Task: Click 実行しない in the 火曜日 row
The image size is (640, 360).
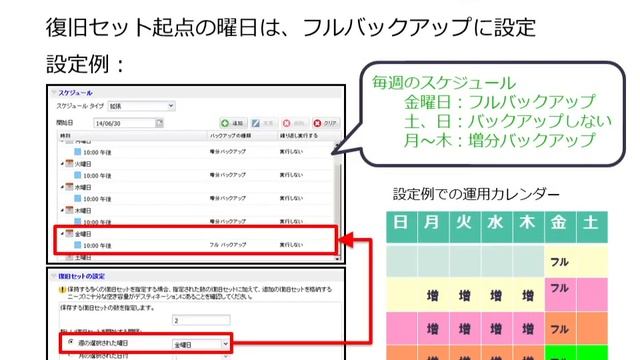Action: pos(291,175)
